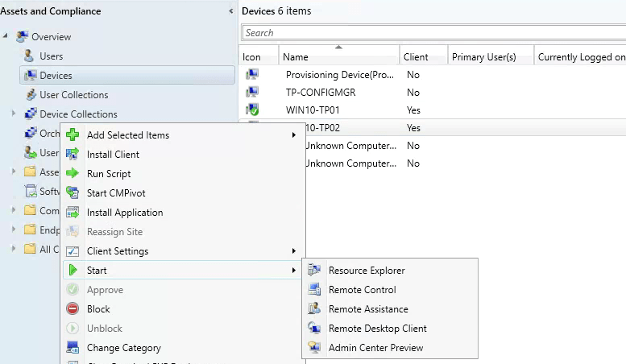This screenshot has width=626, height=364.
Task: Click into the device Search box
Action: 433,33
